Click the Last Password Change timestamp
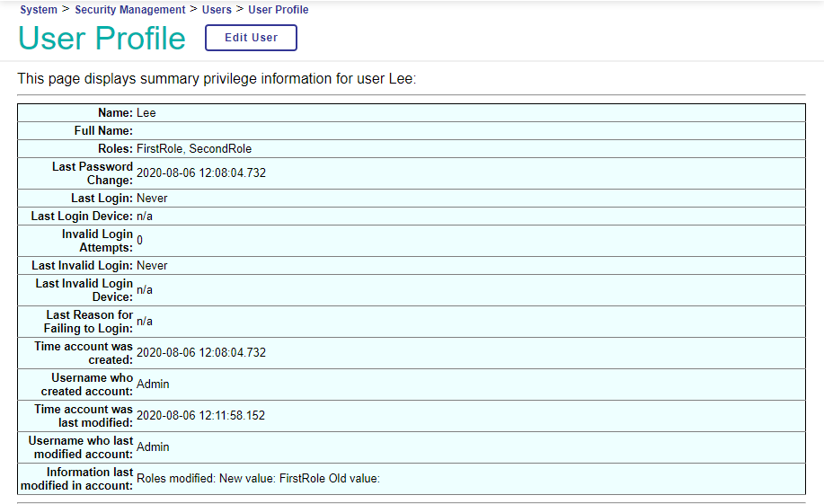 pos(201,173)
